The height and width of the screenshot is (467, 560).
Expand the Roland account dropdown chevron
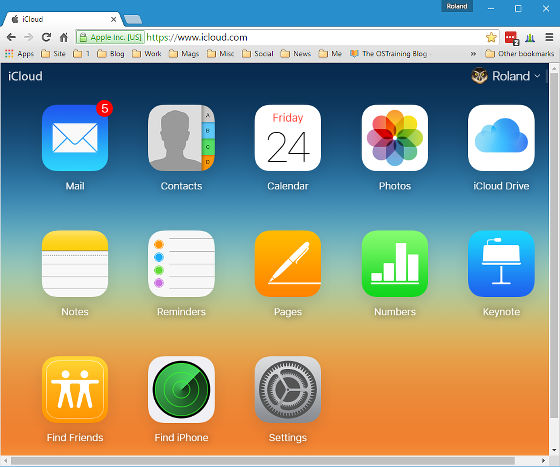pyautogui.click(x=537, y=76)
